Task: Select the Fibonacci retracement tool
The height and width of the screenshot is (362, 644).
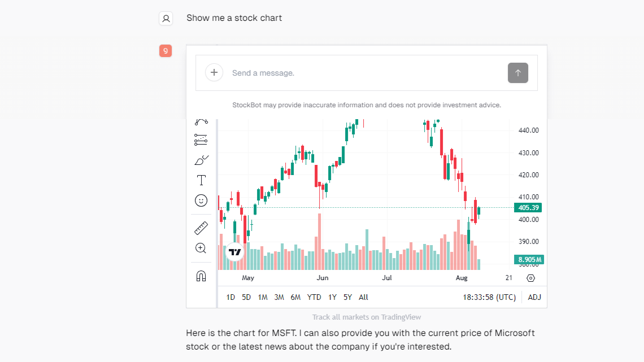Action: 201,139
